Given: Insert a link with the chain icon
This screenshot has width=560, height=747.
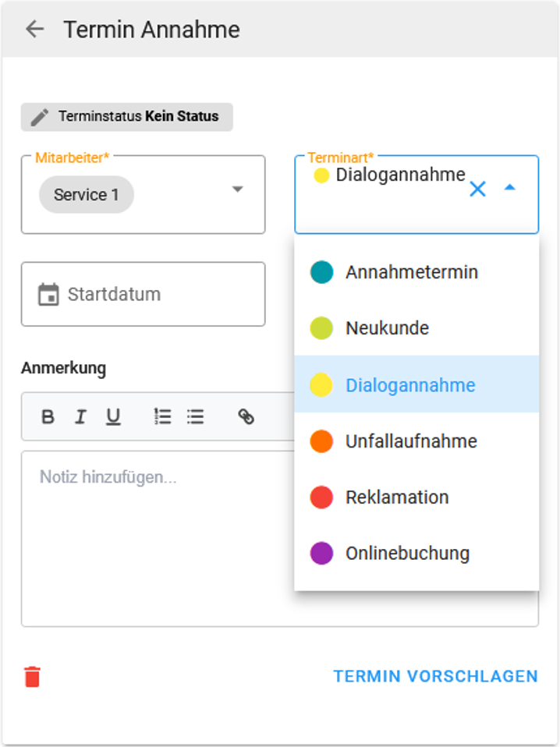Looking at the screenshot, I should click(246, 417).
